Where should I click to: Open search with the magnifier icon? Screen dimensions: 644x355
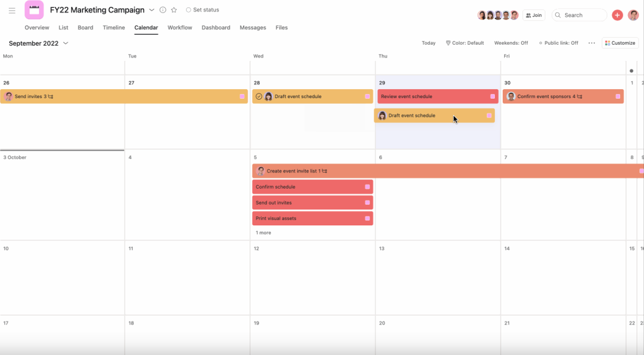point(558,15)
